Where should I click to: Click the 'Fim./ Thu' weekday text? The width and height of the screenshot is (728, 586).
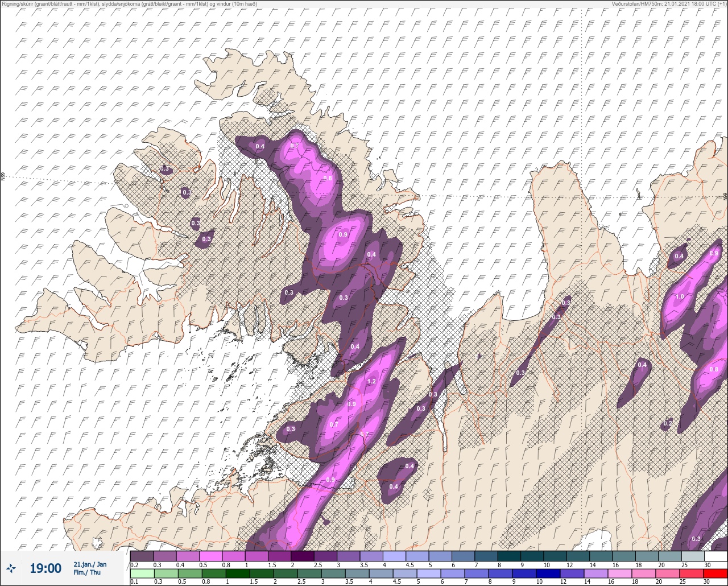[x=87, y=572]
